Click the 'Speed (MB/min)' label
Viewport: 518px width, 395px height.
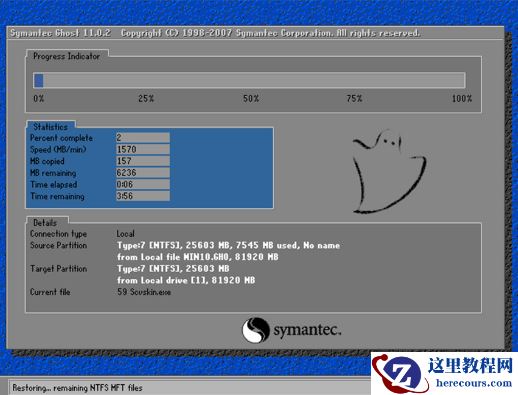[x=58, y=149]
